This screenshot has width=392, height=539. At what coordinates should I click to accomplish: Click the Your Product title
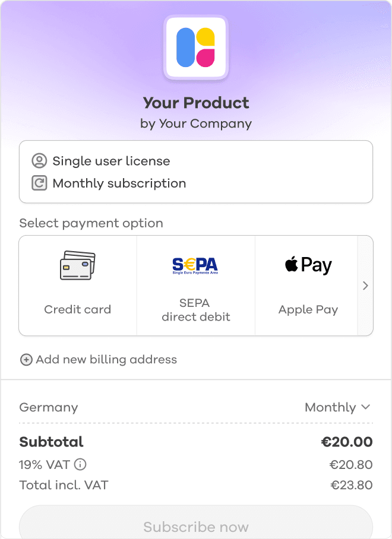pos(196,103)
